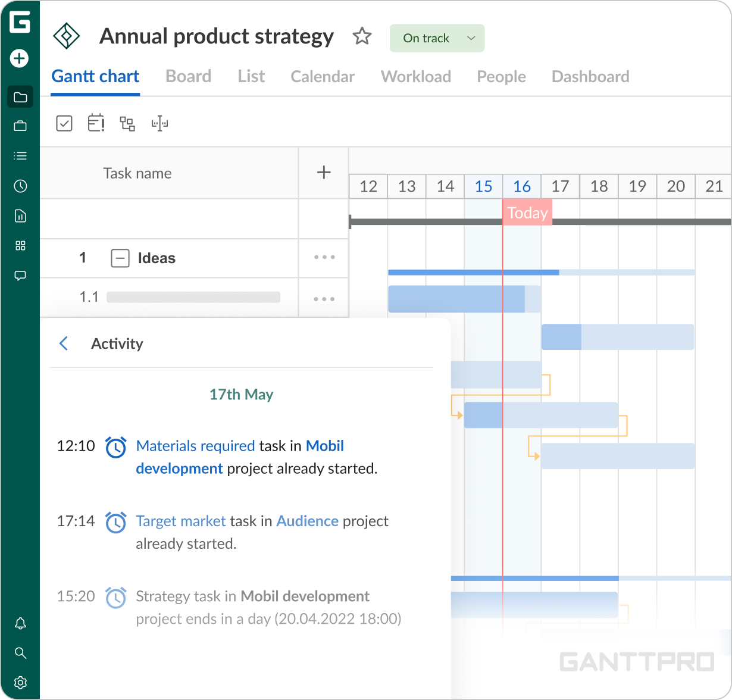Open the Materials required task link
The height and width of the screenshot is (700, 732).
click(x=195, y=446)
